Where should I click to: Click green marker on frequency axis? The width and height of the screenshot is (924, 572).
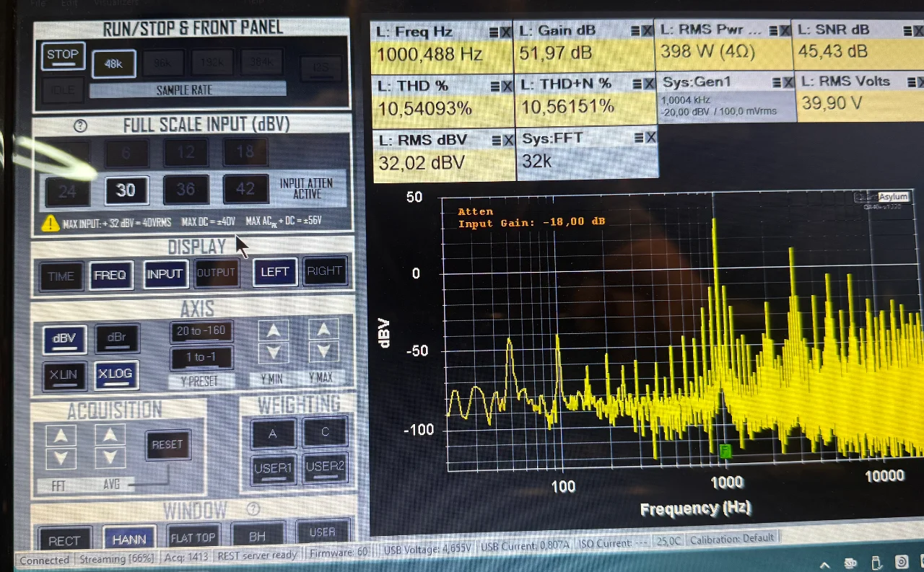click(725, 451)
